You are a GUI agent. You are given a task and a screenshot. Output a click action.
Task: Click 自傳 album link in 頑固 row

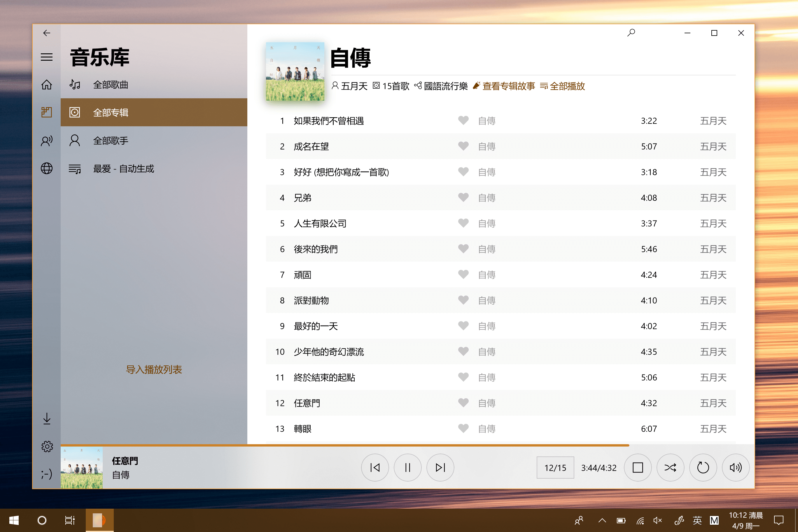coord(487,275)
